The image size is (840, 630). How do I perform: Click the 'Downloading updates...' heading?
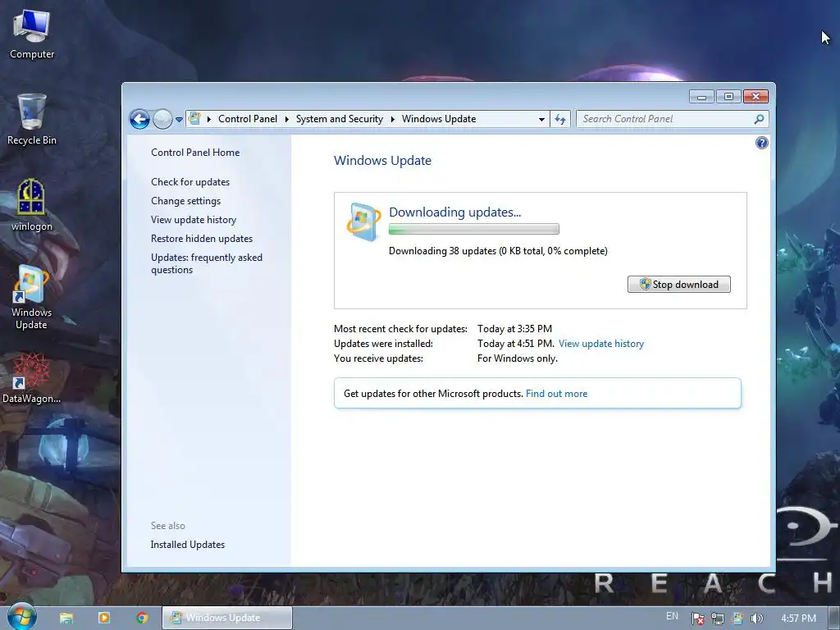pyautogui.click(x=454, y=212)
